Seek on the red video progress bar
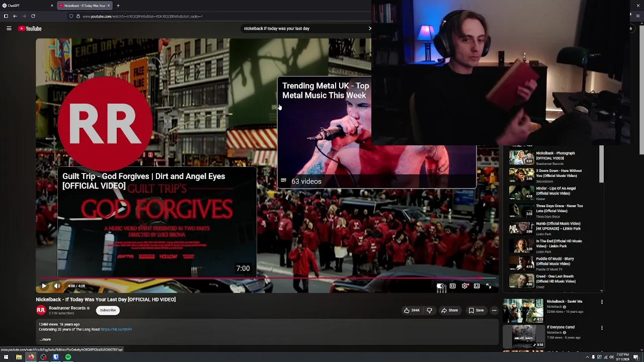 (267, 278)
